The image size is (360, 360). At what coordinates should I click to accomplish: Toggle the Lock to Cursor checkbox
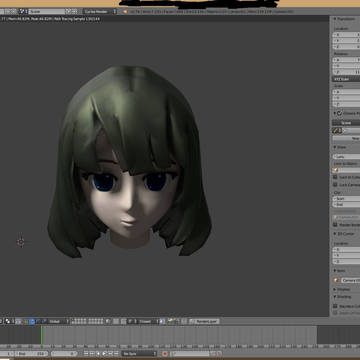tap(336, 177)
